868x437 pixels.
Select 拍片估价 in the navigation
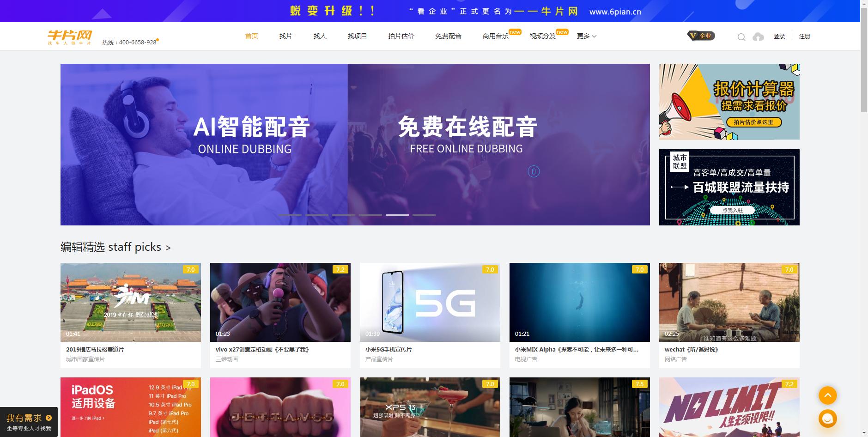pyautogui.click(x=401, y=36)
